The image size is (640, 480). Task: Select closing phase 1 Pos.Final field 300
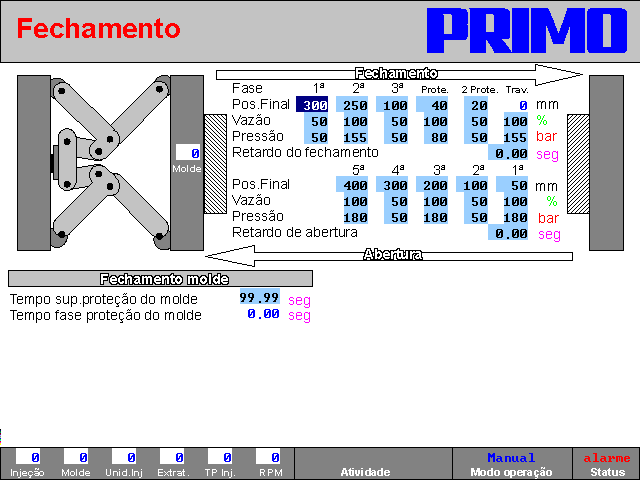click(312, 104)
